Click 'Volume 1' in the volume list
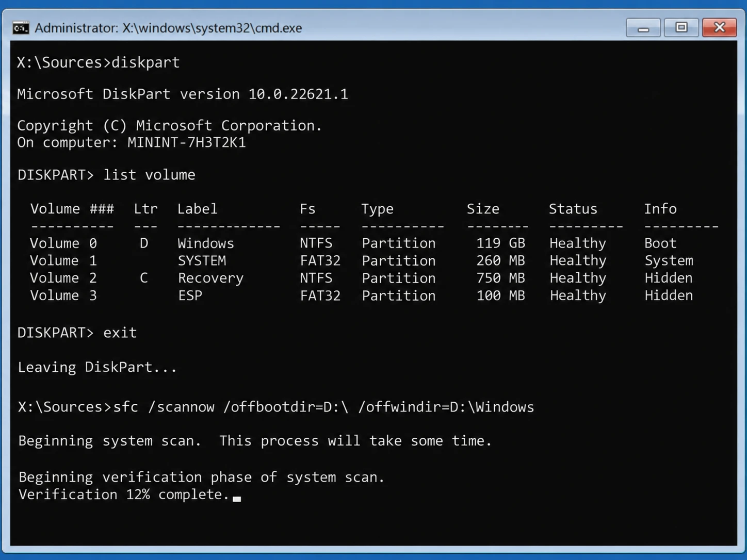Image resolution: width=747 pixels, height=560 pixels. pos(63,260)
